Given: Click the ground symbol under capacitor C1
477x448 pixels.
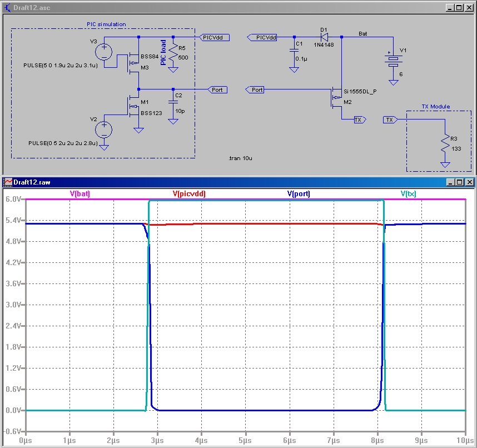Looking at the screenshot, I should point(294,70).
